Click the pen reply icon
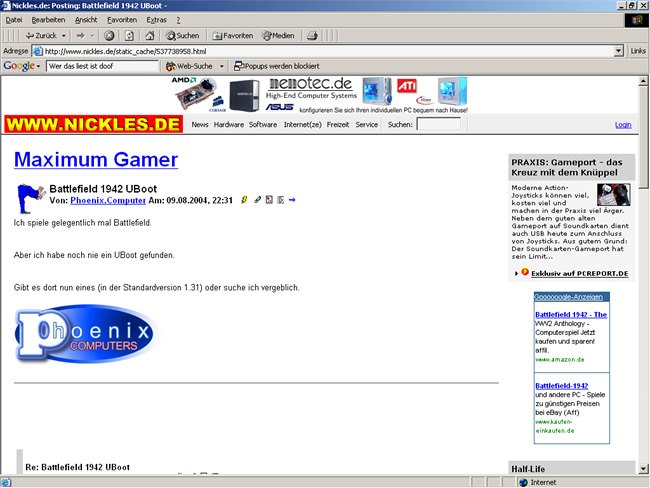This screenshot has width=650, height=488. [x=257, y=200]
